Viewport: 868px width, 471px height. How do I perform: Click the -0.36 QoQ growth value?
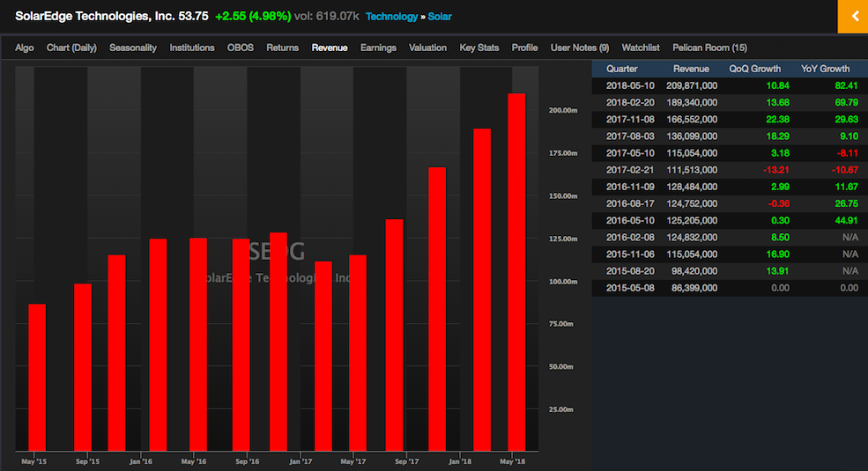point(778,203)
